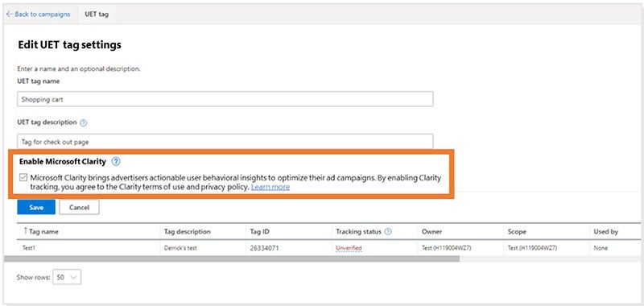Save the UET tag settings
This screenshot has height=306, width=644.
pyautogui.click(x=36, y=208)
